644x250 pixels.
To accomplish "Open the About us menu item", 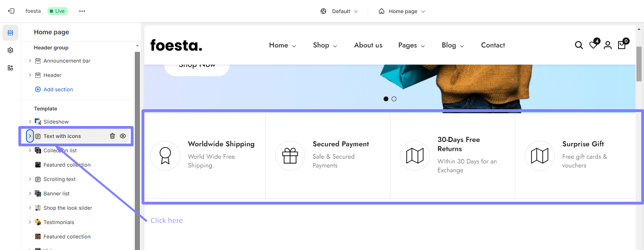I will 368,45.
